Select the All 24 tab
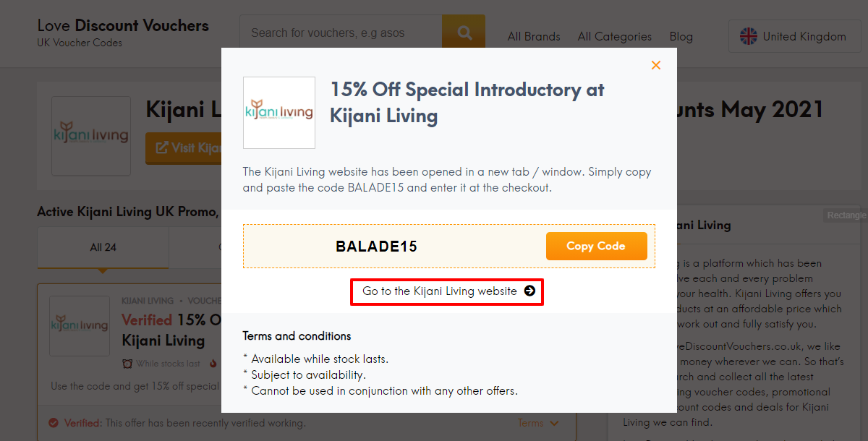The width and height of the screenshot is (868, 441). [x=103, y=247]
